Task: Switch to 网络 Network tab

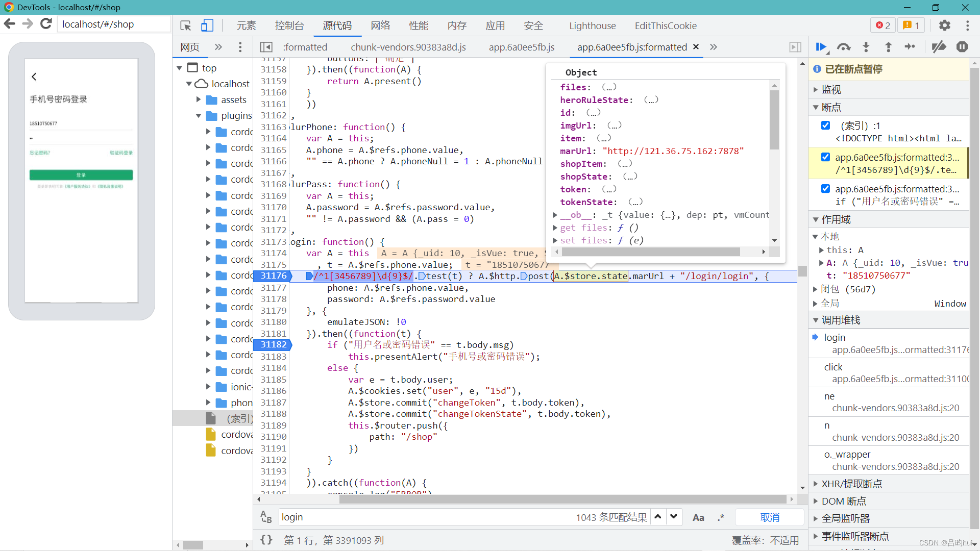Action: [380, 26]
